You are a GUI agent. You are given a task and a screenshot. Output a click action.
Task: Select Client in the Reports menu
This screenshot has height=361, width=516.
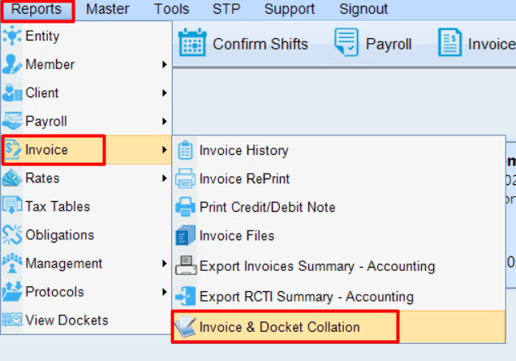point(86,93)
